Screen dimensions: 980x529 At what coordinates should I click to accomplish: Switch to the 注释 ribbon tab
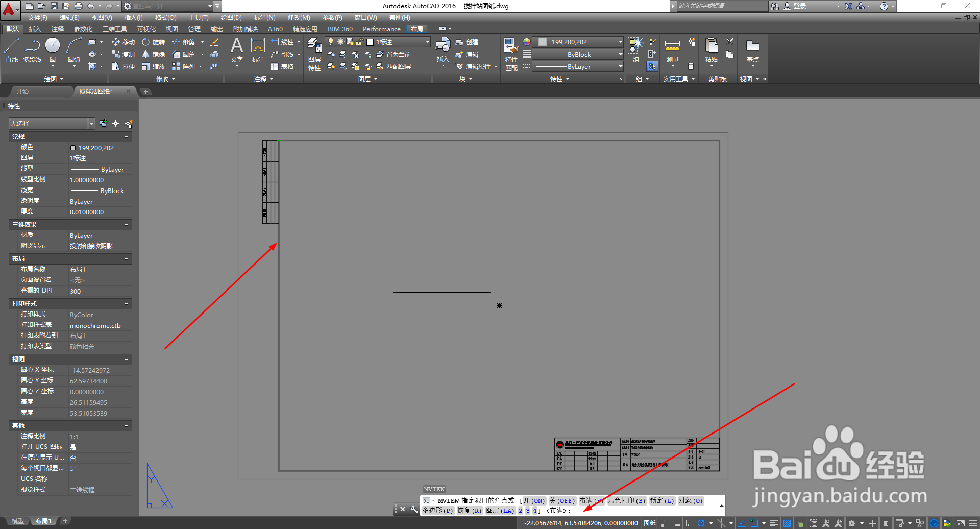pos(58,29)
